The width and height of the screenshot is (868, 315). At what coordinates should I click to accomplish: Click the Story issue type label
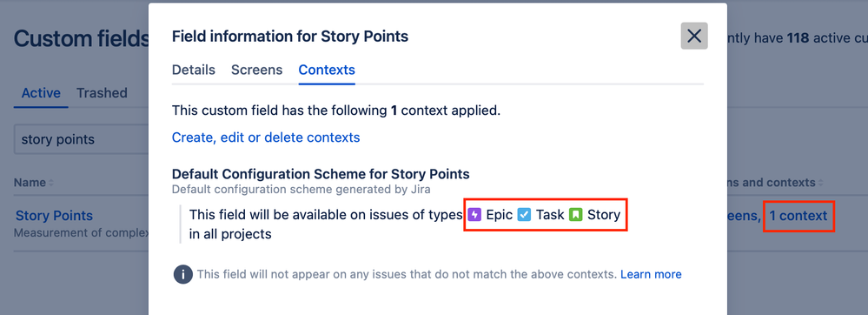point(604,215)
